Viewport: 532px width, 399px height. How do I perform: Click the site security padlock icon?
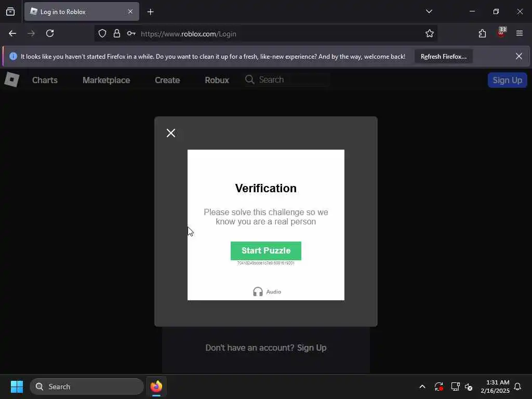[117, 33]
